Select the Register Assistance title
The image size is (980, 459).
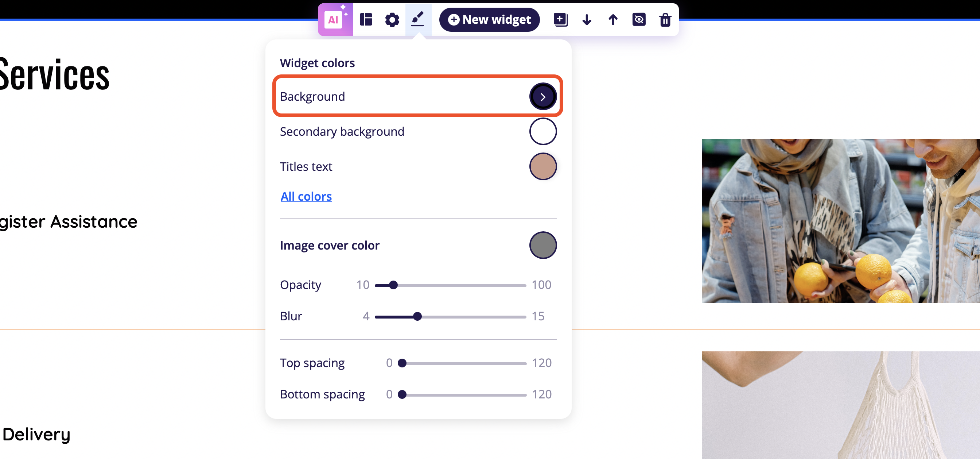pos(69,222)
